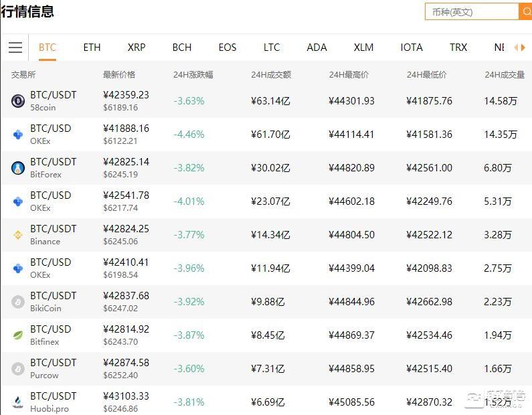Click the Purcow grey coin logo
The width and height of the screenshot is (532, 415).
pos(18,369)
